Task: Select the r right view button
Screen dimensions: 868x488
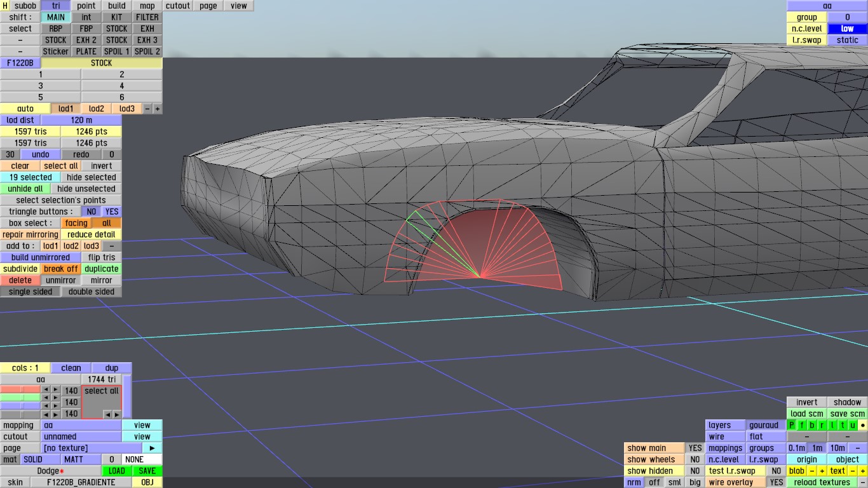Action: coord(822,425)
